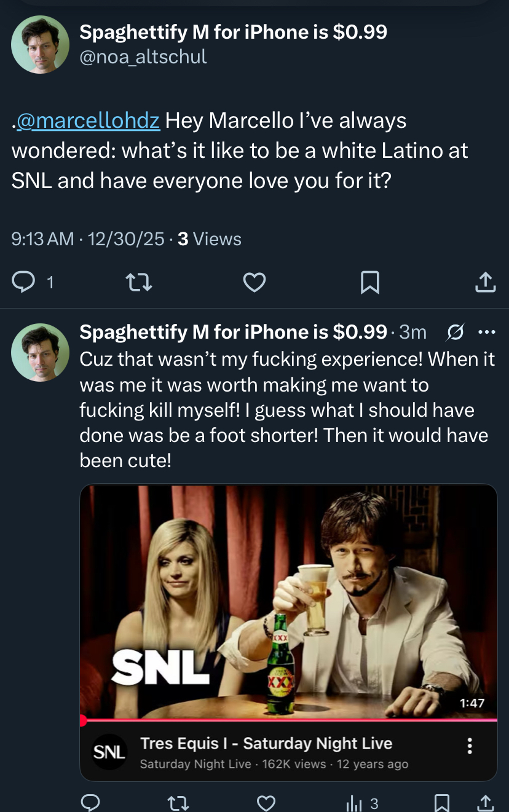The width and height of the screenshot is (509, 812).
Task: Open the three-dot menu on the reply tweet
Action: (x=486, y=333)
